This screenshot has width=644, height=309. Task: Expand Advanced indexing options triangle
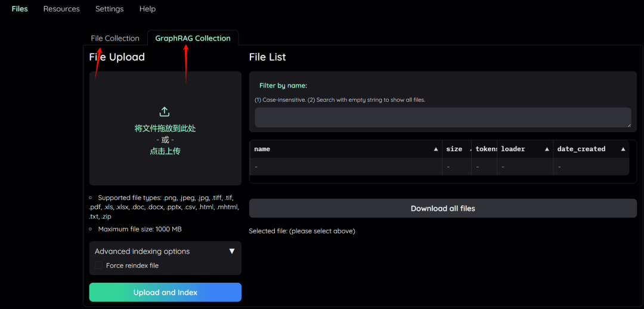(232, 251)
